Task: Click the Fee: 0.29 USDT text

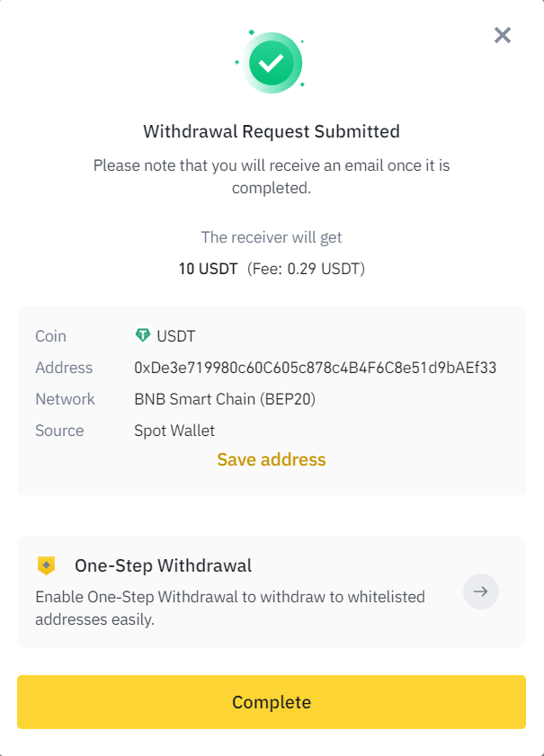Action: [x=307, y=269]
